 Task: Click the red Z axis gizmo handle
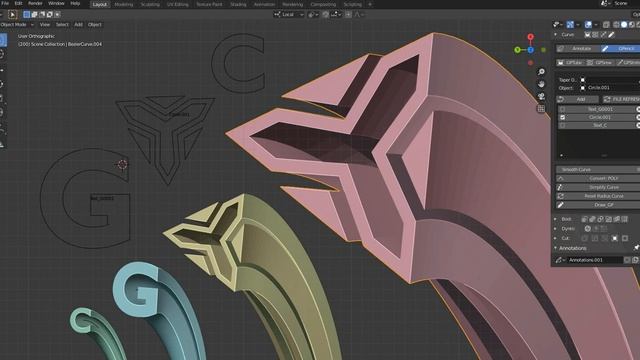click(530, 37)
